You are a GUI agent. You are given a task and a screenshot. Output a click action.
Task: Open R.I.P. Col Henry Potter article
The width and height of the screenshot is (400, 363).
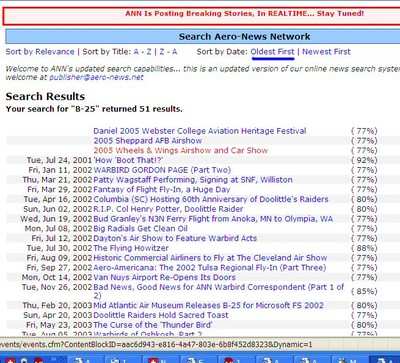click(x=168, y=209)
